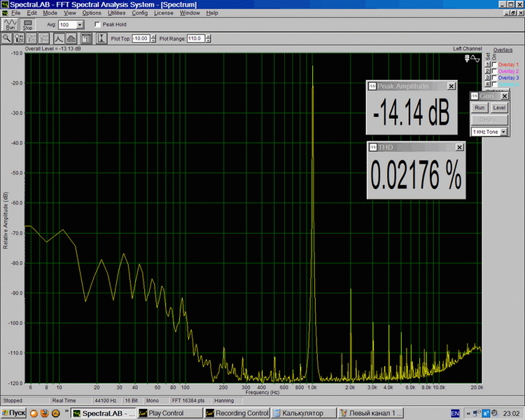Enable the Peak Hold checkbox

point(97,24)
